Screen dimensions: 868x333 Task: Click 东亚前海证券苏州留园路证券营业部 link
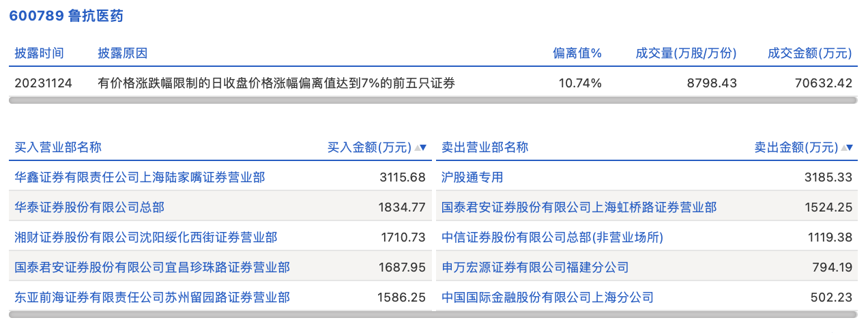(x=152, y=298)
